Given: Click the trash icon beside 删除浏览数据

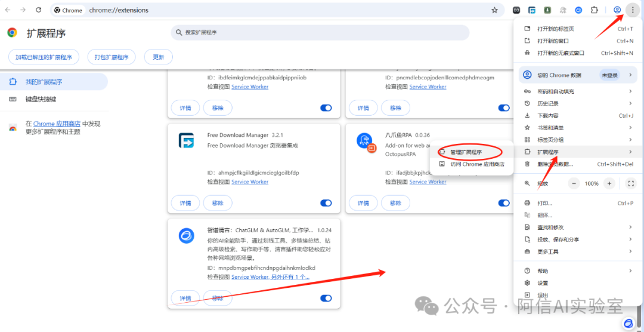Looking at the screenshot, I should (528, 164).
